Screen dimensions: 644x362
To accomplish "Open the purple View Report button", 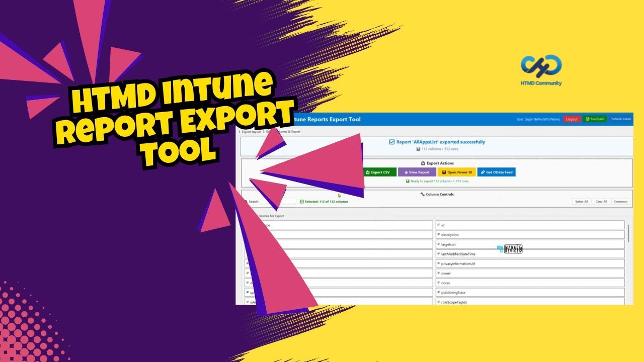I will (x=417, y=172).
